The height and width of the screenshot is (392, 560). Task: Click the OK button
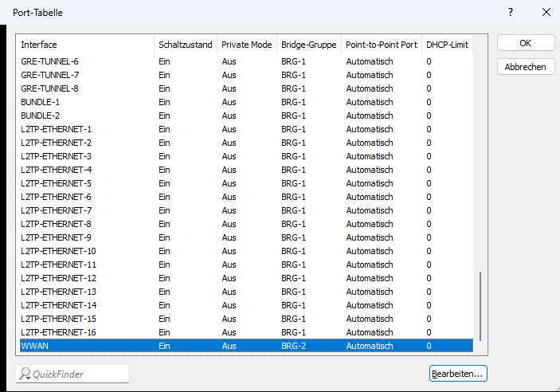click(x=525, y=43)
